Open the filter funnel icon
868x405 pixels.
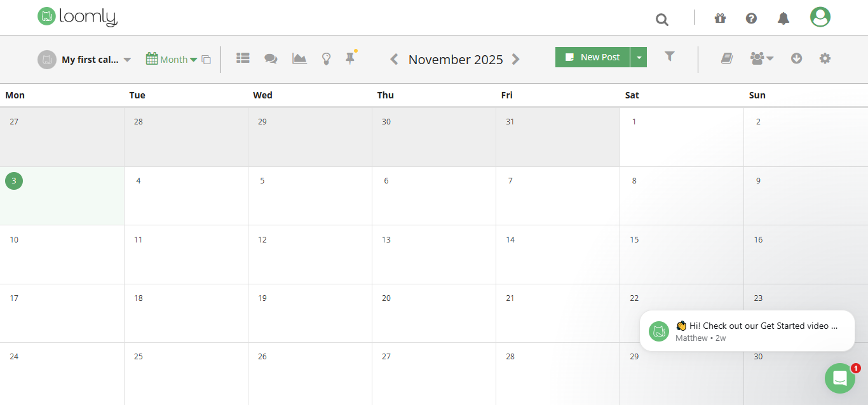tap(669, 56)
